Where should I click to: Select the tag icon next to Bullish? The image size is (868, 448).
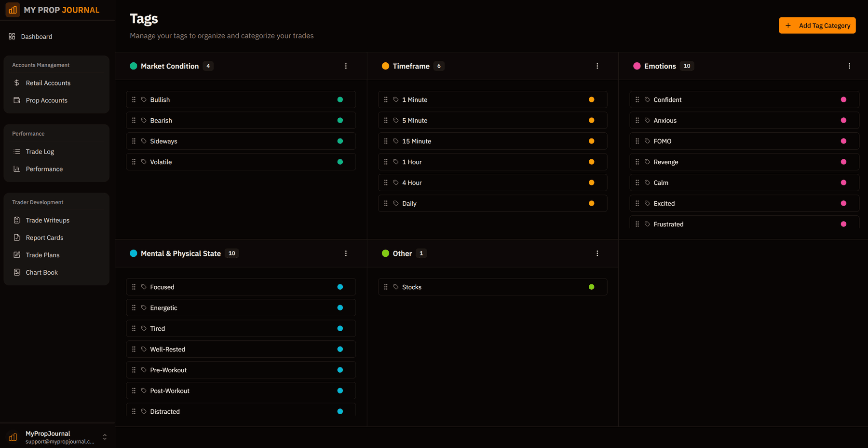[x=143, y=99]
